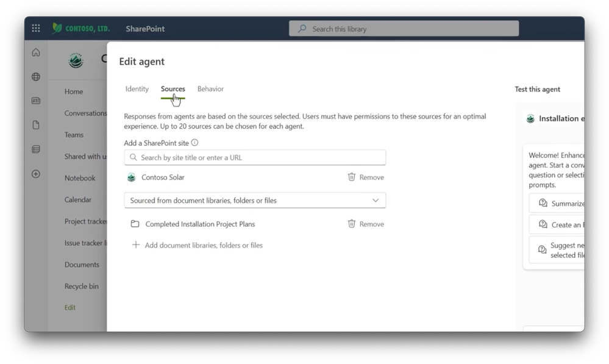The height and width of the screenshot is (364, 609).
Task: Click the Contoso Solar site icon
Action: point(131,177)
